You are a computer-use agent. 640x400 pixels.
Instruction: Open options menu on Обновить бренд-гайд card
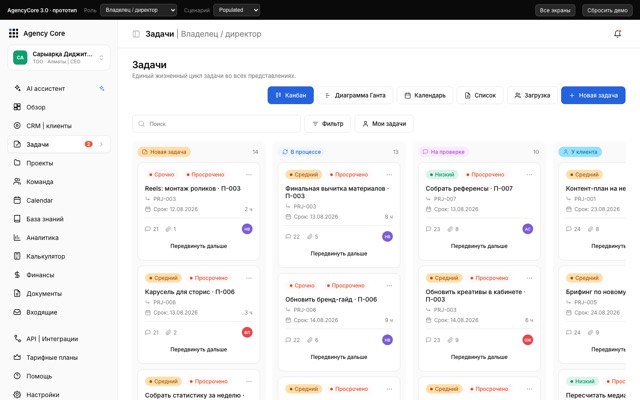pyautogui.click(x=389, y=285)
